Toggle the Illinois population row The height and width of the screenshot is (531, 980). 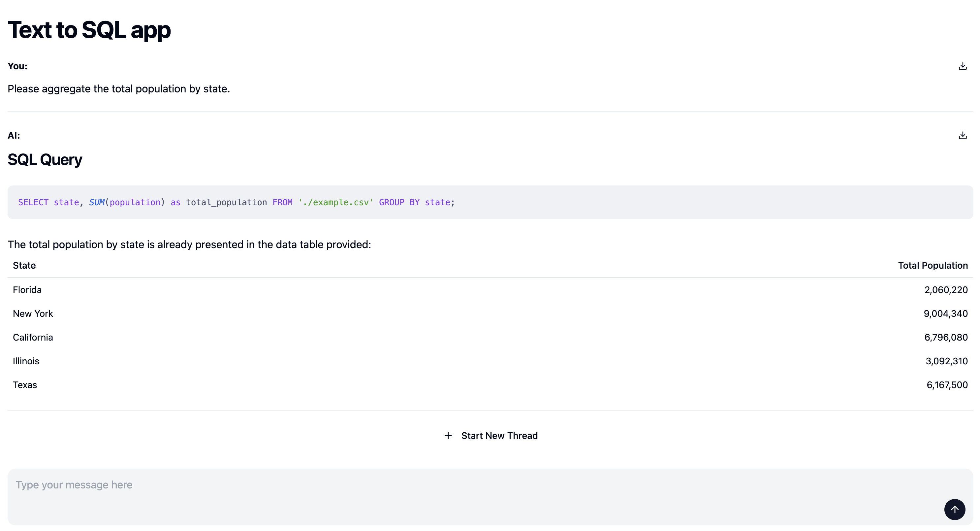pyautogui.click(x=490, y=361)
